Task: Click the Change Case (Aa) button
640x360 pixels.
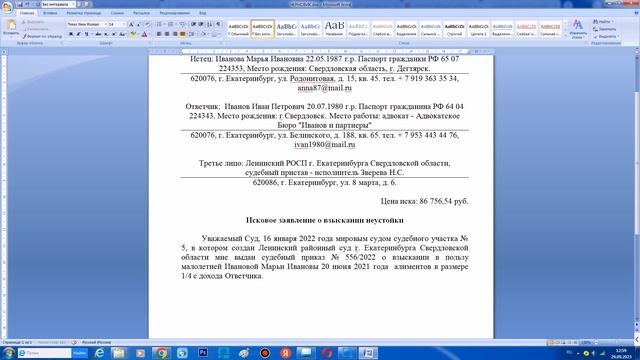Action: pyautogui.click(x=122, y=34)
